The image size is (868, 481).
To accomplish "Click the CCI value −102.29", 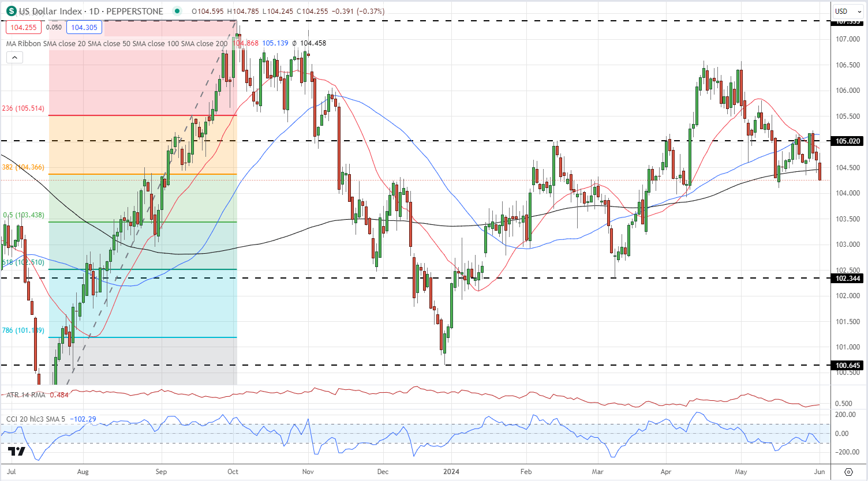I will (x=83, y=419).
